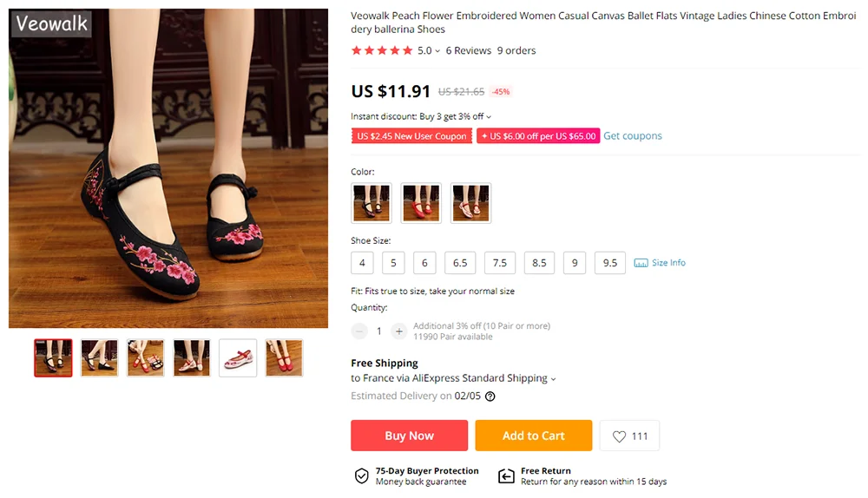Select shoe size 6.5
This screenshot has width=868, height=498.
tap(460, 263)
